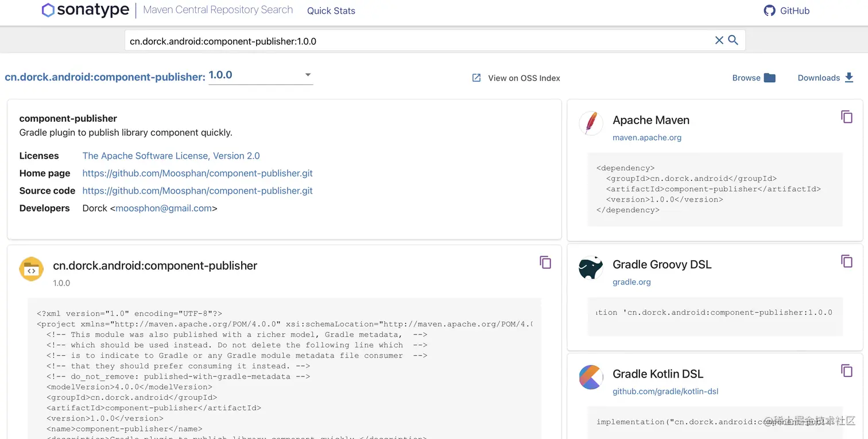Click the Gradle elephant logo
This screenshot has height=439, width=868.
[591, 268]
